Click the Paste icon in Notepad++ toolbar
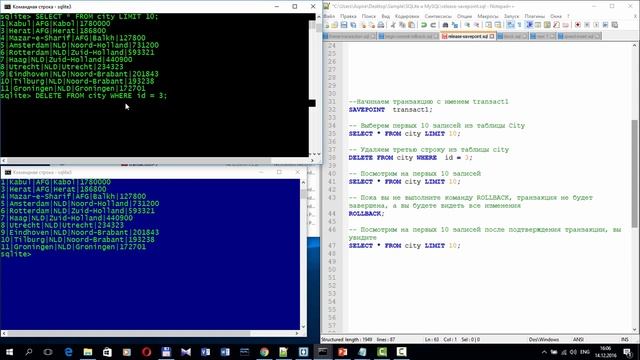 click(412, 25)
